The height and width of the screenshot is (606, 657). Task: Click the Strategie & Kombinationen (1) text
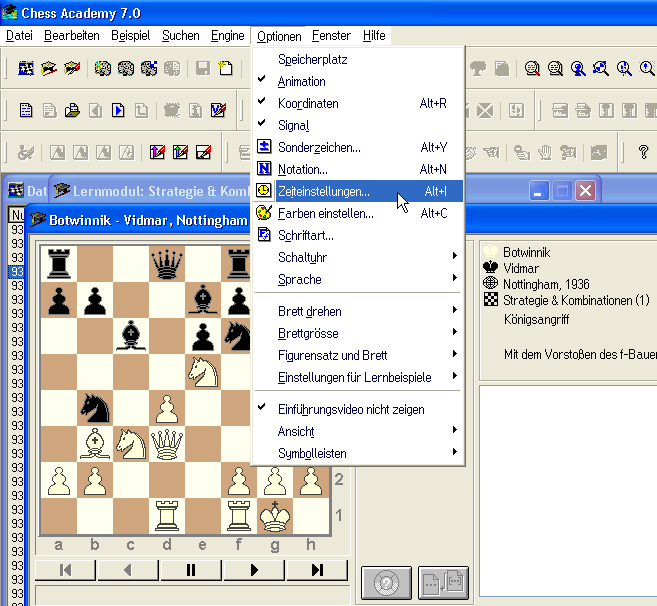pos(576,300)
